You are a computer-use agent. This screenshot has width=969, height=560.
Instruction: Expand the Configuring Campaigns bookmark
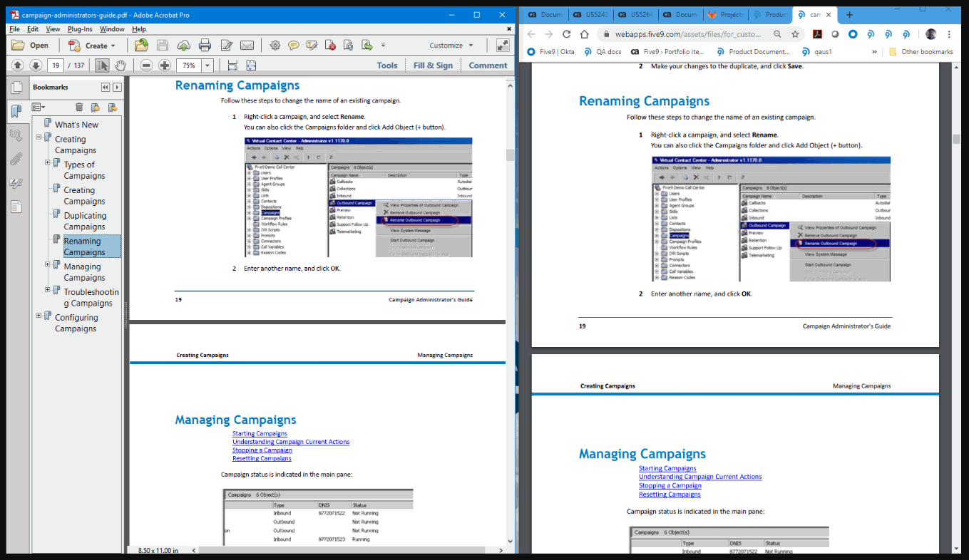click(39, 315)
